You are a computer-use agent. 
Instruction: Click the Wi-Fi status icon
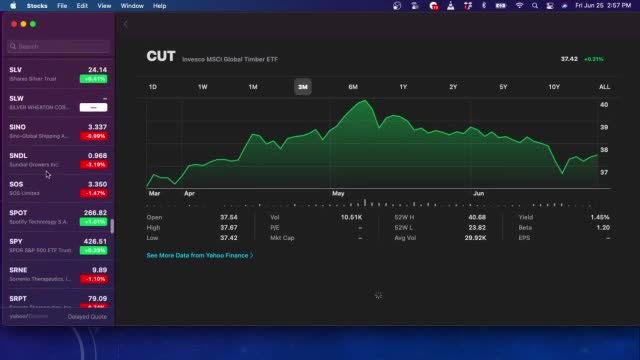(519, 6)
